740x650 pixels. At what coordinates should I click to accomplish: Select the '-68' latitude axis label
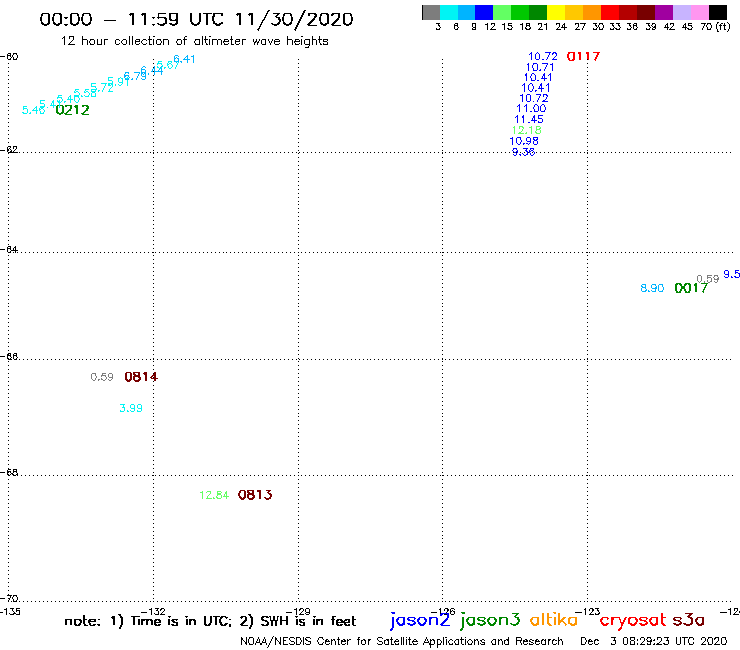[9, 473]
